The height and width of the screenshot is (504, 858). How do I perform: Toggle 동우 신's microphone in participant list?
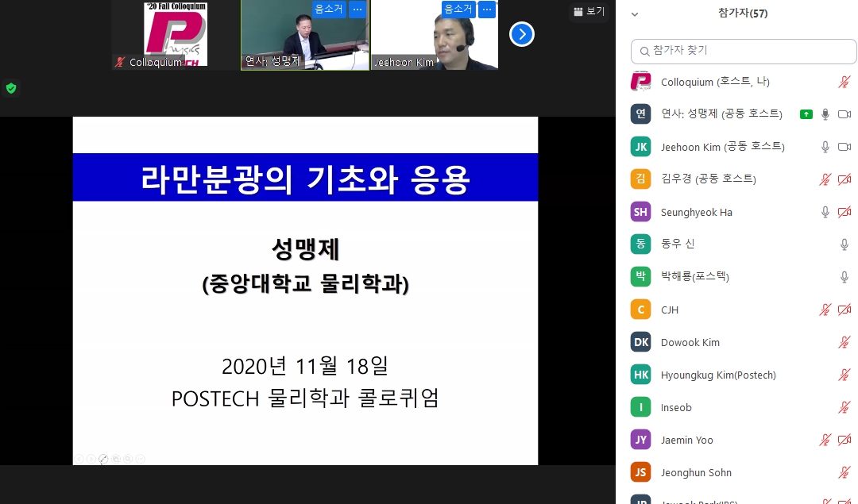point(844,244)
